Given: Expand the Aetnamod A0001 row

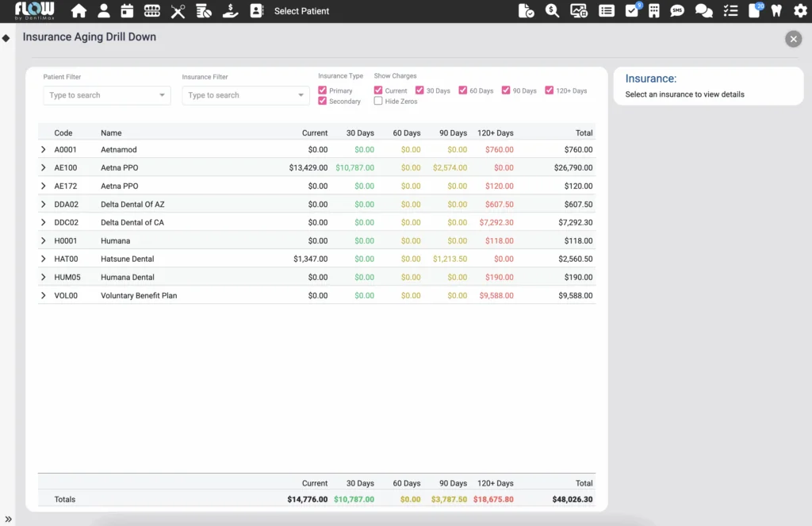Looking at the screenshot, I should (x=44, y=150).
